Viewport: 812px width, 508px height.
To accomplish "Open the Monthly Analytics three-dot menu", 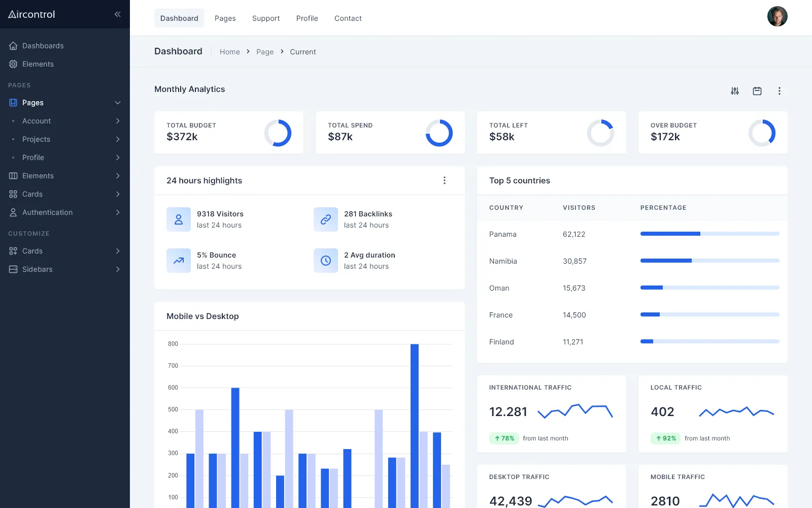I will click(x=780, y=91).
